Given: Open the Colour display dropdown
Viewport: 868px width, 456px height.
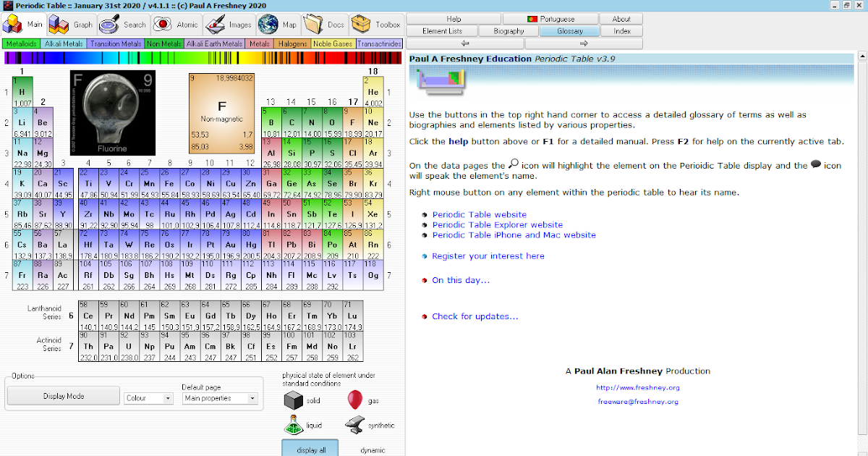Looking at the screenshot, I should (148, 398).
